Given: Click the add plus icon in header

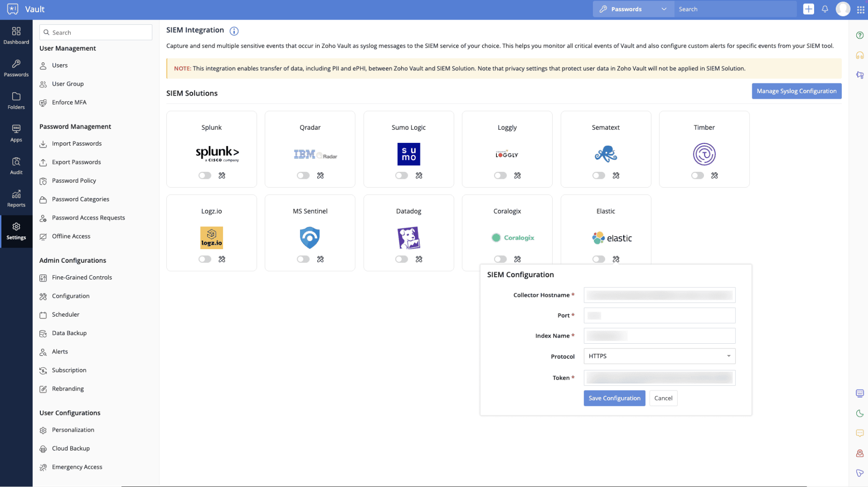Looking at the screenshot, I should click(808, 9).
